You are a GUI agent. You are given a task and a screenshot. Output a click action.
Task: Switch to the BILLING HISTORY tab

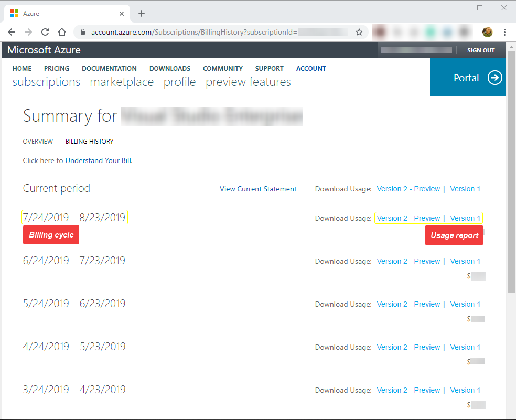coord(89,142)
